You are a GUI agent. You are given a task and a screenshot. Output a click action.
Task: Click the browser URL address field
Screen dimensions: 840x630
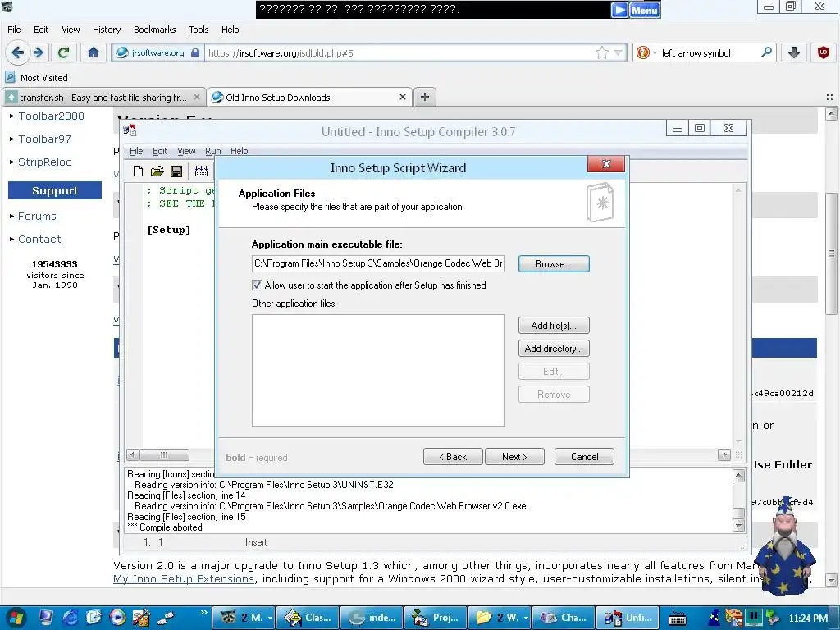coord(399,53)
